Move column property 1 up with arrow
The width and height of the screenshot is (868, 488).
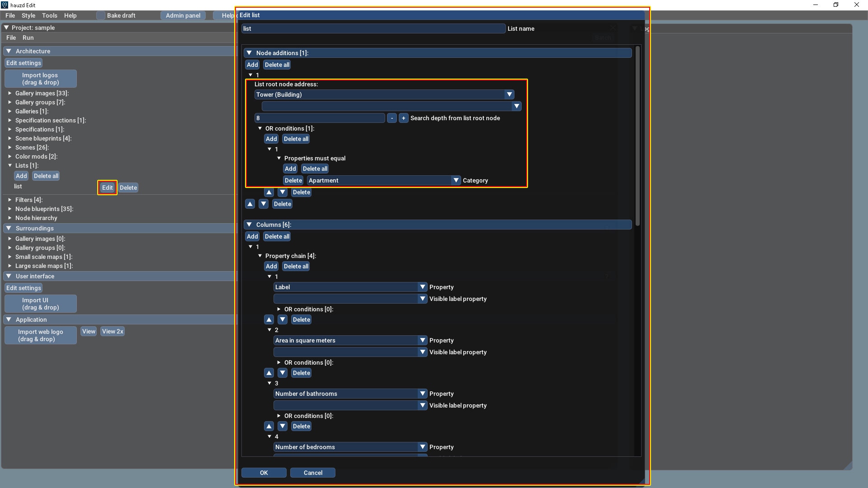pos(269,319)
